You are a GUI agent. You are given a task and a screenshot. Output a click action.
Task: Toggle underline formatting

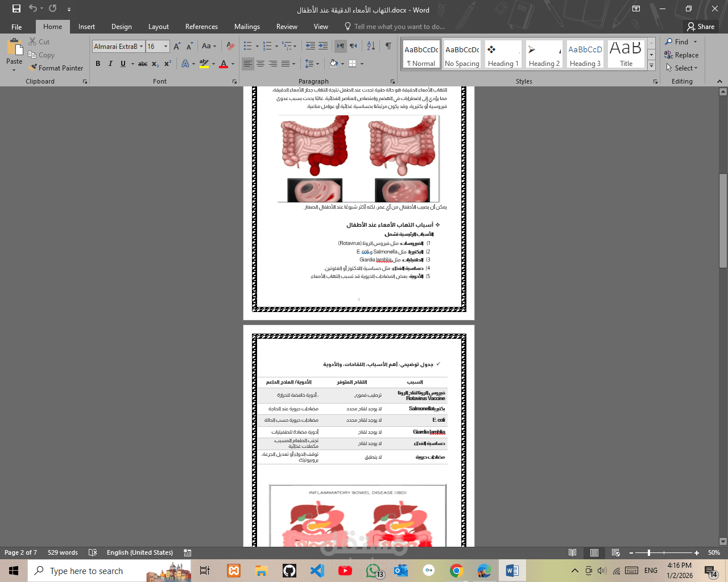click(123, 64)
